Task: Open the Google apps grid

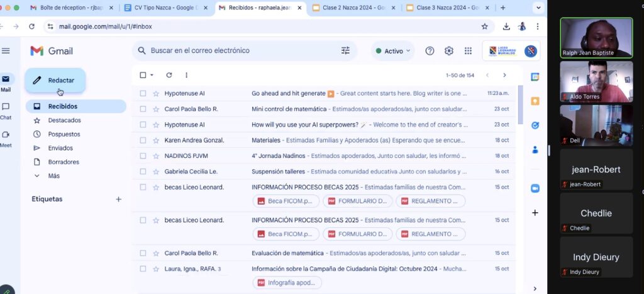Action: (468, 51)
